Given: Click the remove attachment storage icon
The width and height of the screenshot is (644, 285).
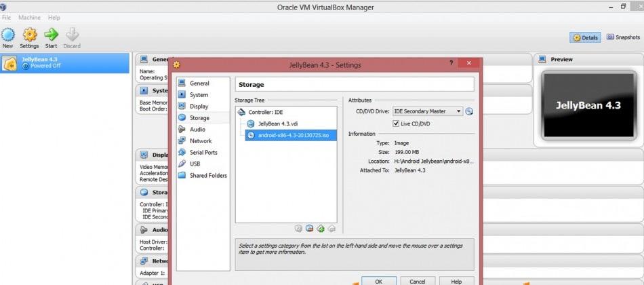Looking at the screenshot, I should 310,229.
